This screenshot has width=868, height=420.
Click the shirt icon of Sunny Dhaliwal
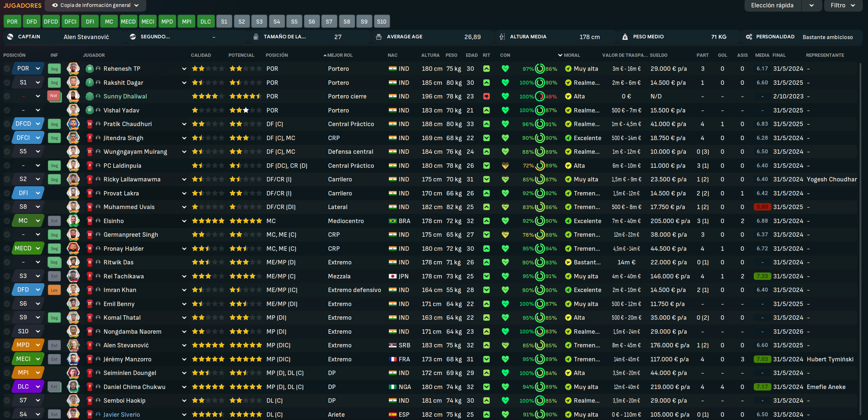pyautogui.click(x=90, y=97)
